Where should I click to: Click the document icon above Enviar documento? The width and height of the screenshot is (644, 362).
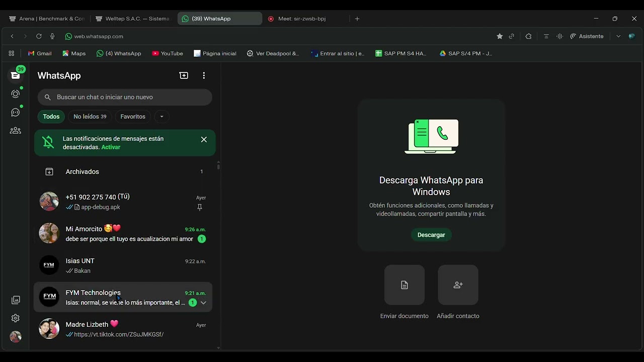(405, 285)
